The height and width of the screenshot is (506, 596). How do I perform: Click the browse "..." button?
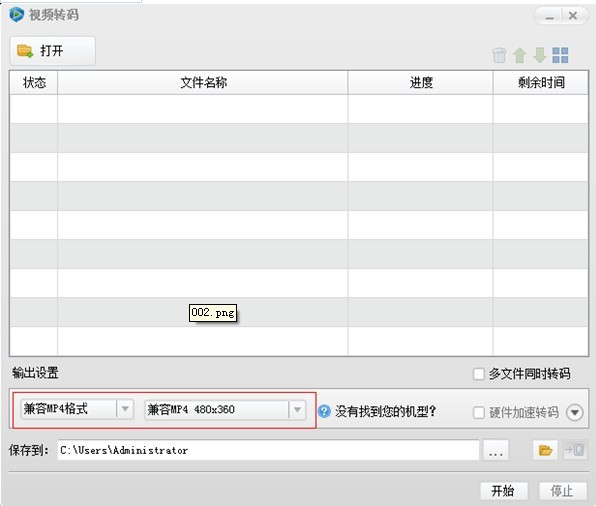point(496,450)
